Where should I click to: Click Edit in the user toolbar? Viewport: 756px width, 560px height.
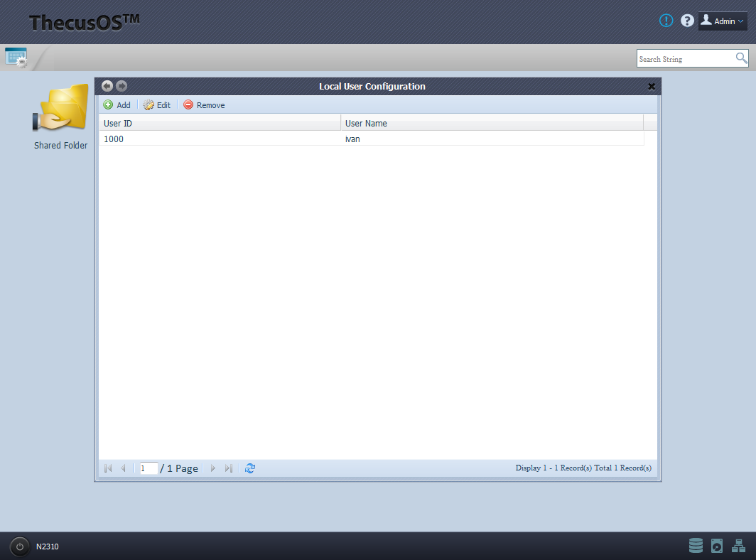tap(157, 104)
